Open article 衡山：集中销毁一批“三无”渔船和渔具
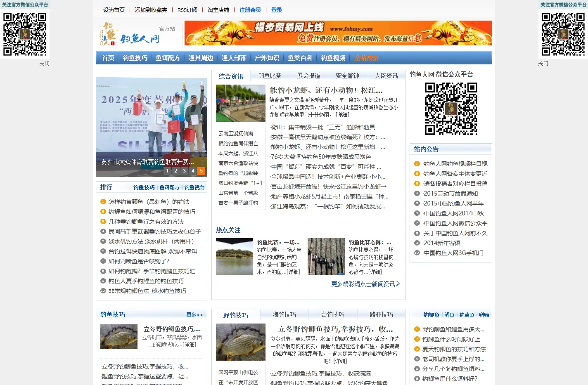 (322, 127)
